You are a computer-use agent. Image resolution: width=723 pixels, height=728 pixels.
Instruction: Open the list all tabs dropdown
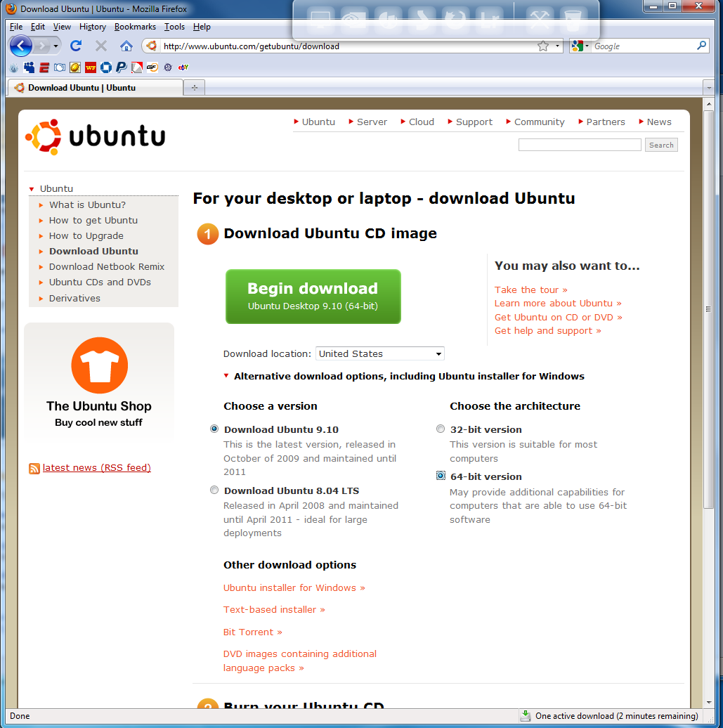[x=709, y=87]
